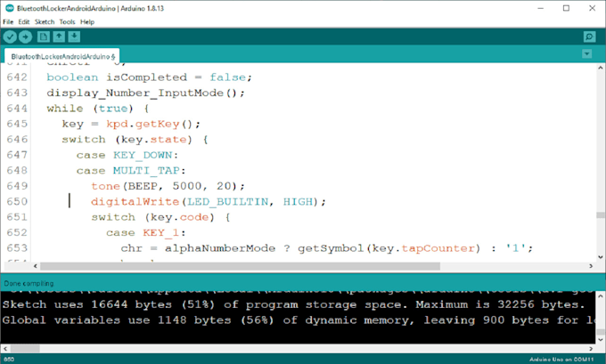
Task: Click line number 650 in the gutter
Action: [17, 201]
